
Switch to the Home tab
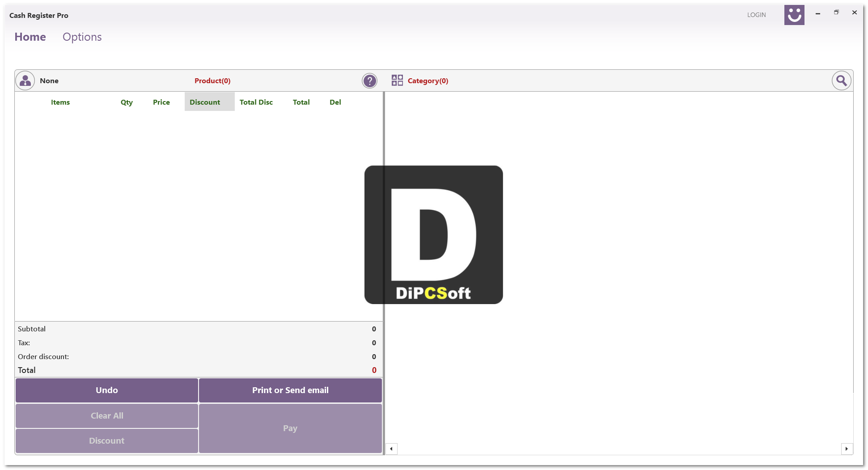tap(30, 37)
